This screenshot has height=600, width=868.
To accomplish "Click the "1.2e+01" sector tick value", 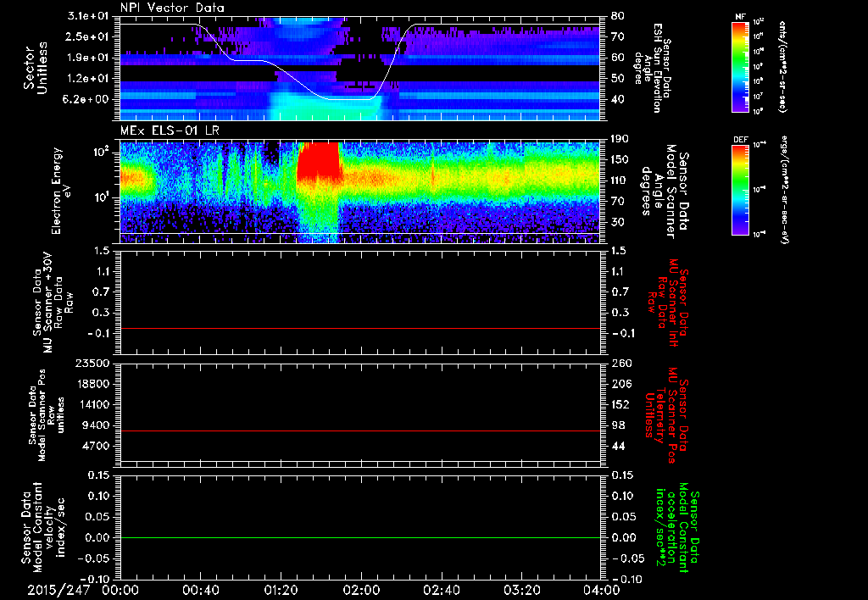I will 88,78.
